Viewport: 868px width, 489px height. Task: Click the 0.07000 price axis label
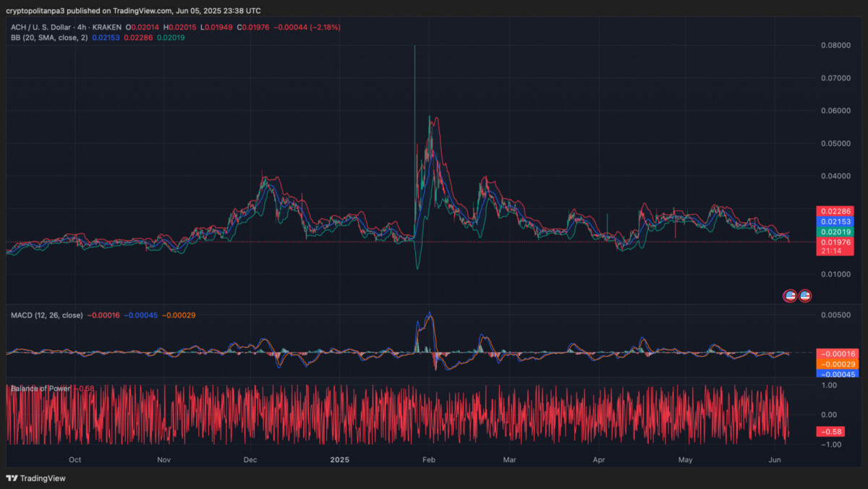click(x=835, y=77)
